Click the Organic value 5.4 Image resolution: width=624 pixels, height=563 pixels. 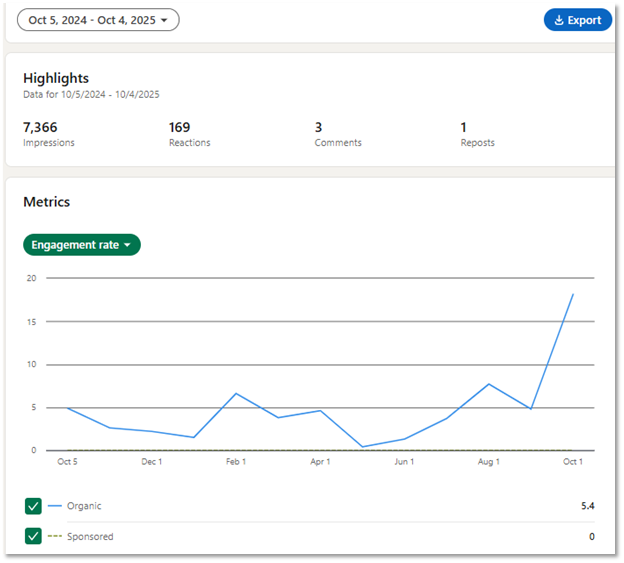point(588,506)
